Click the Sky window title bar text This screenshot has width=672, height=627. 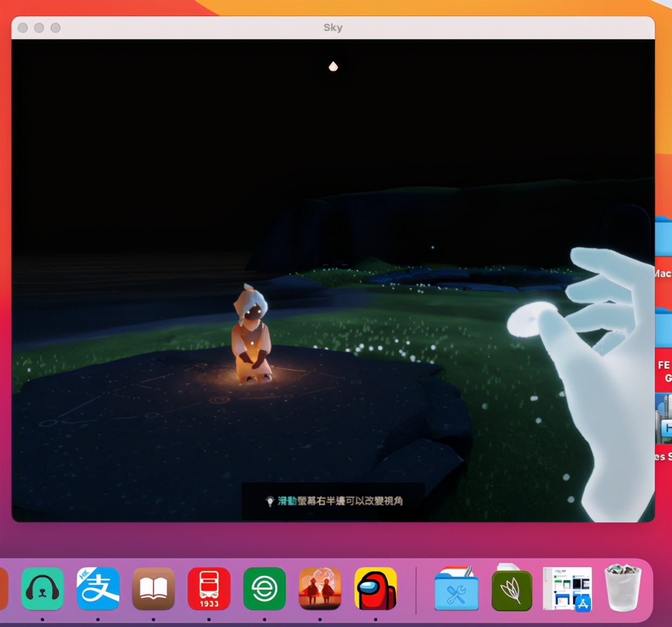pyautogui.click(x=333, y=28)
